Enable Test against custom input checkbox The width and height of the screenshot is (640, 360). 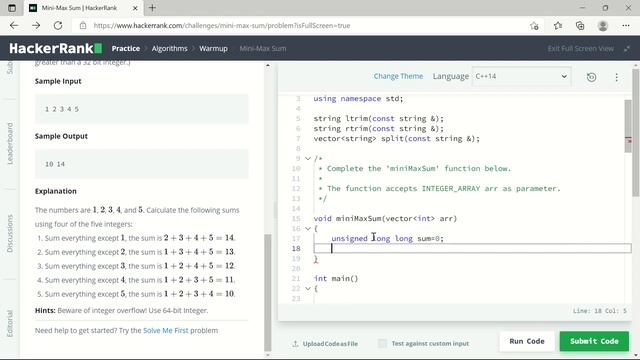pos(382,343)
